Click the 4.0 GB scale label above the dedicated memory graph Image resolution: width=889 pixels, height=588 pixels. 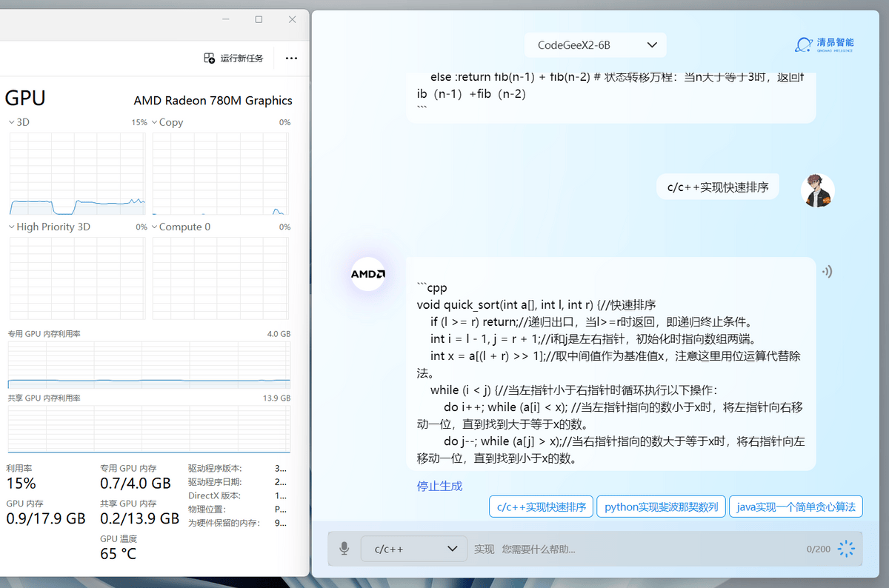pos(279,334)
